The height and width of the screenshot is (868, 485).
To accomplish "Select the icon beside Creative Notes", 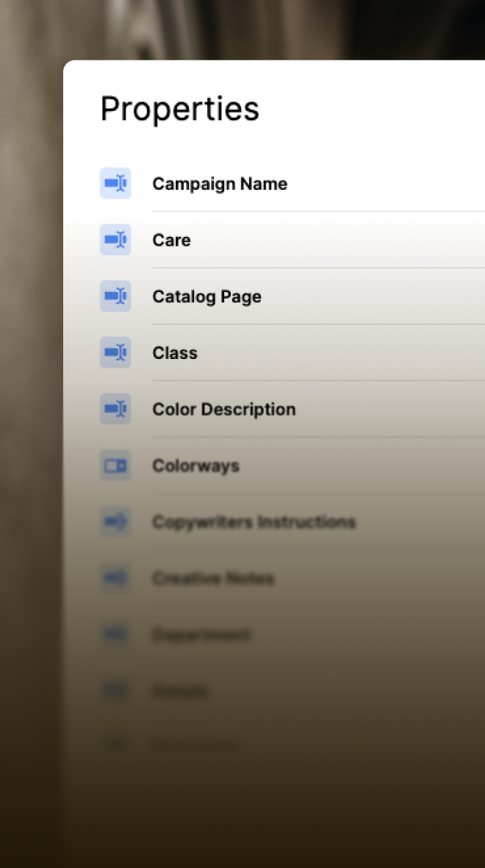I will 115,578.
